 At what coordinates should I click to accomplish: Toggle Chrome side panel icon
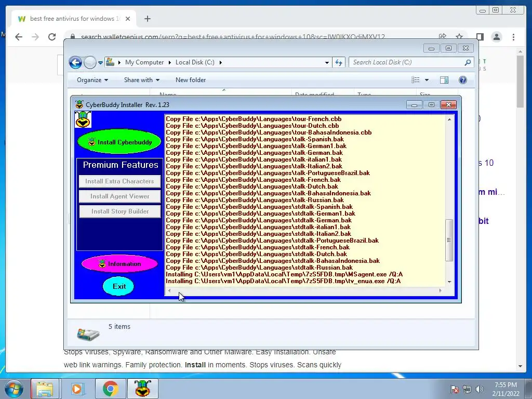point(480,37)
